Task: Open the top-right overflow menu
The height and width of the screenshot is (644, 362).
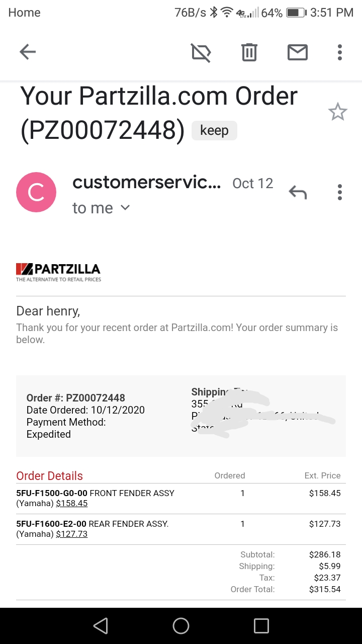Action: point(340,52)
